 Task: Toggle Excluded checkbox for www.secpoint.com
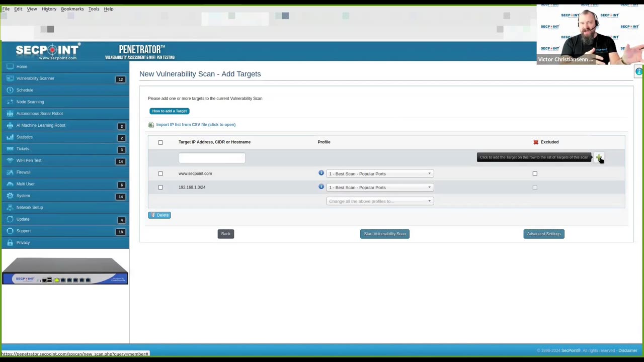535,173
